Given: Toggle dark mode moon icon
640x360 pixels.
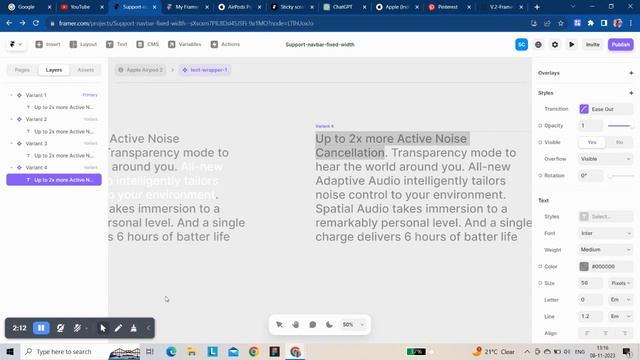Looking at the screenshot, I should tap(329, 325).
